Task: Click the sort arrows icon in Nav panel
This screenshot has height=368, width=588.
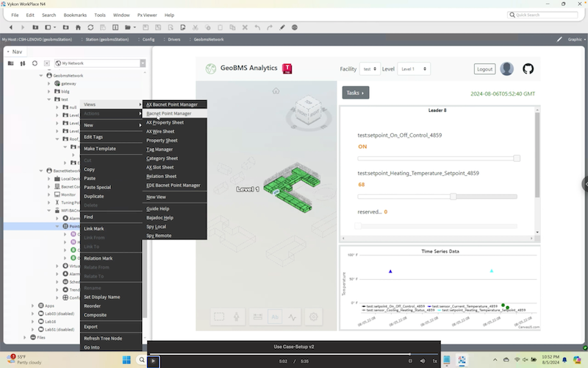Action: 23,63
